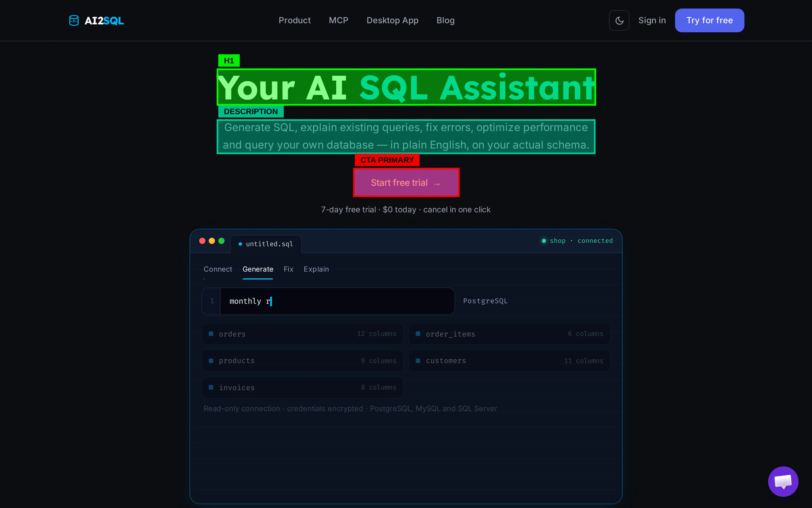Select the orders table card

point(302,334)
